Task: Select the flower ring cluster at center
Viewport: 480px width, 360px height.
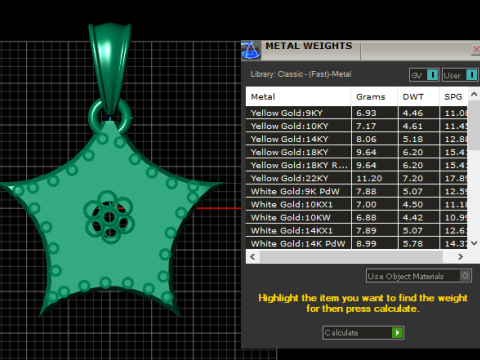Action: click(x=109, y=217)
